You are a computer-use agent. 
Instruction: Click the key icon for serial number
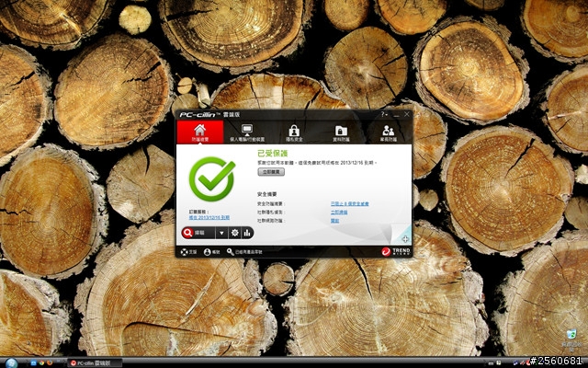click(x=231, y=251)
